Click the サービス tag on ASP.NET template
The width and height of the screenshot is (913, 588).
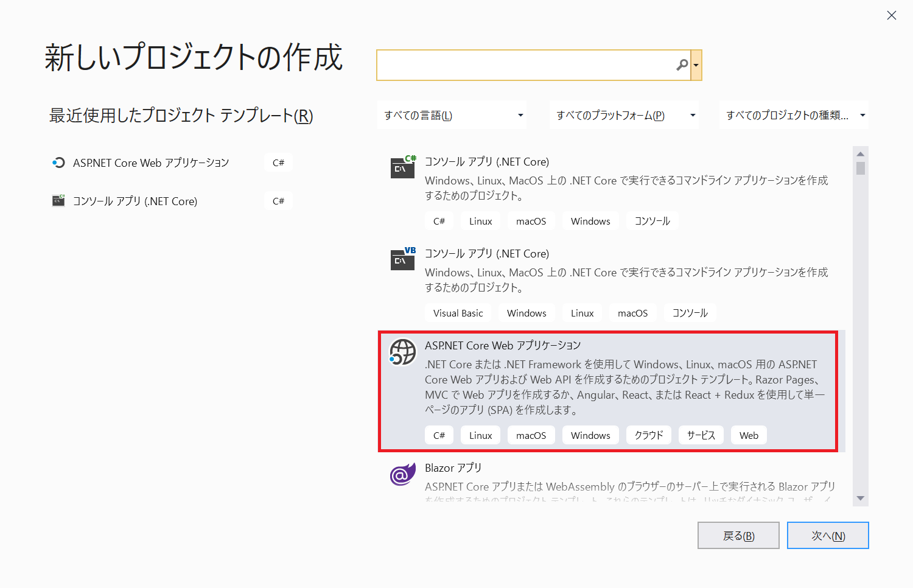(701, 435)
